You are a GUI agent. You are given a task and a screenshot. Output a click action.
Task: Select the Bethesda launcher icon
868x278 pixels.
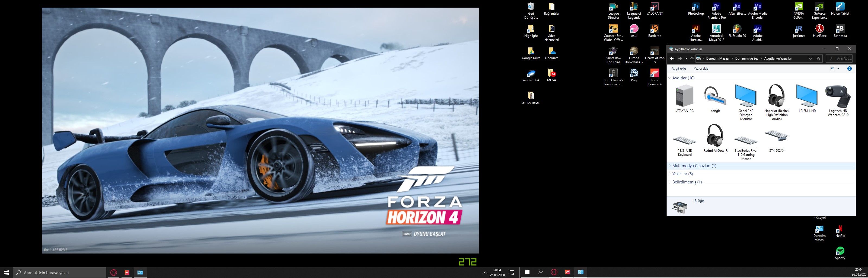(x=840, y=31)
